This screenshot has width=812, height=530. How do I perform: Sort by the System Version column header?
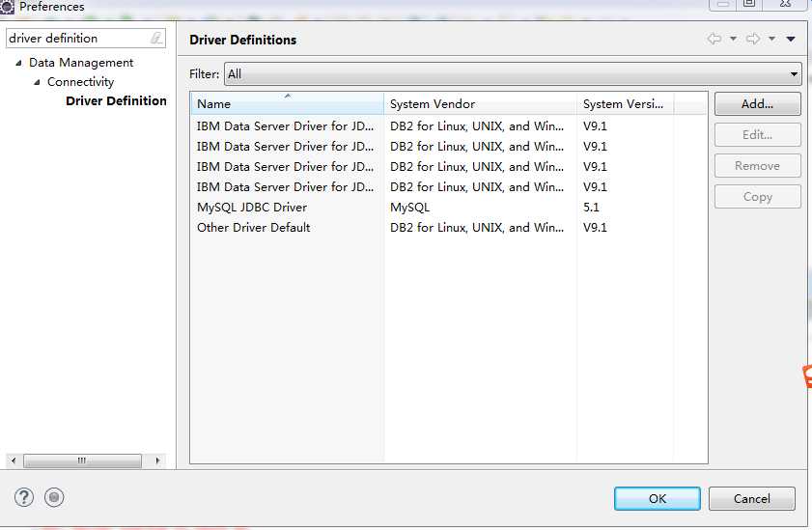pyautogui.click(x=625, y=103)
